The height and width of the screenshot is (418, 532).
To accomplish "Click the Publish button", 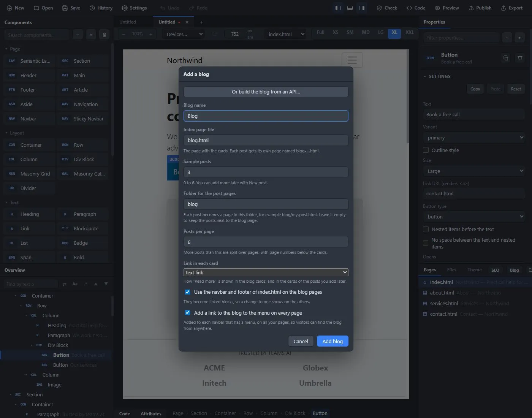I will coord(480,8).
